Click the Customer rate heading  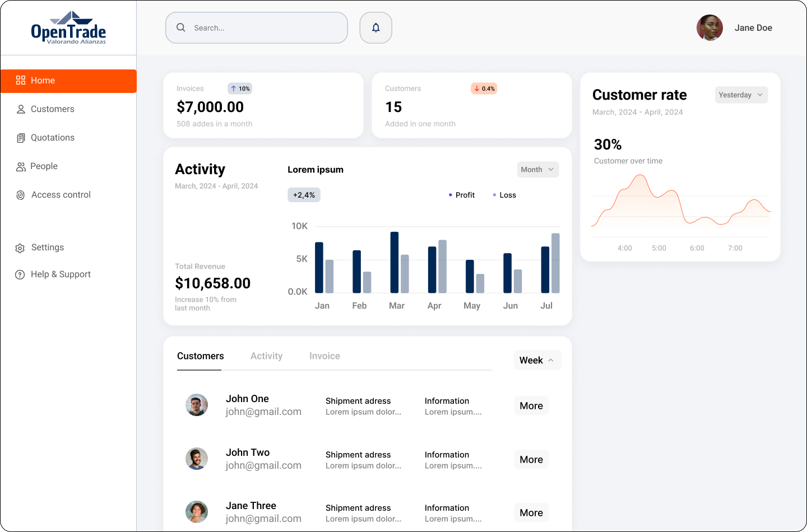[x=639, y=95]
